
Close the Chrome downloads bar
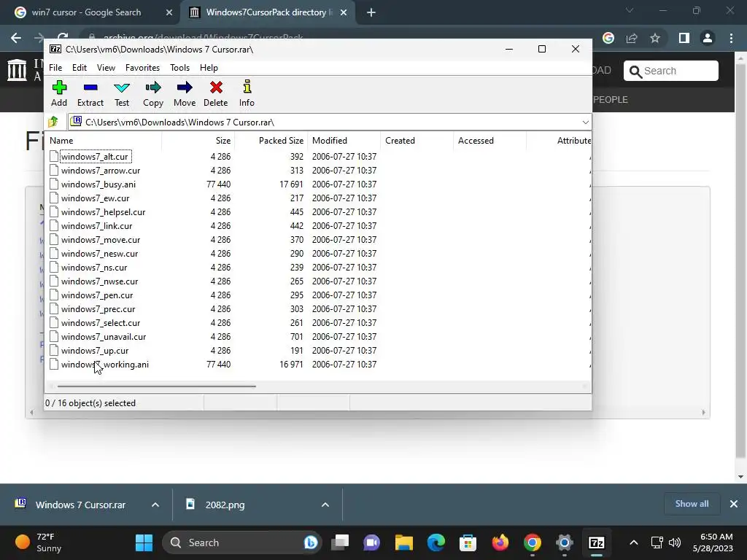tap(734, 504)
